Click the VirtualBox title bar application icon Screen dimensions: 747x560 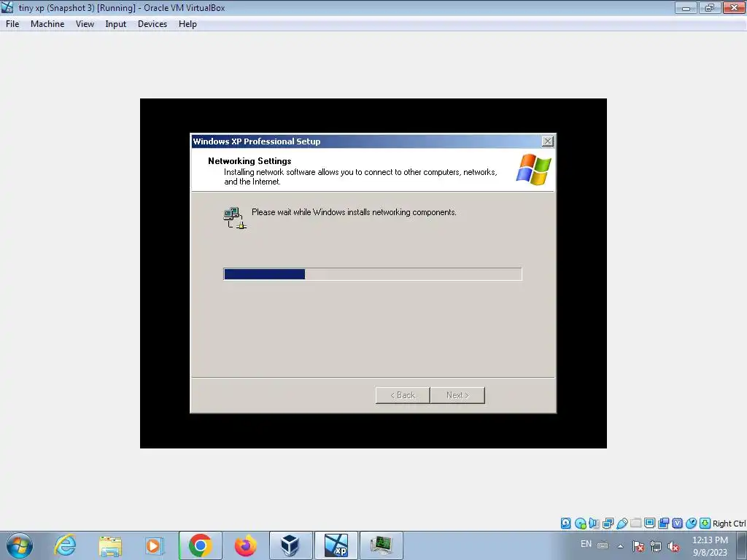coord(7,7)
